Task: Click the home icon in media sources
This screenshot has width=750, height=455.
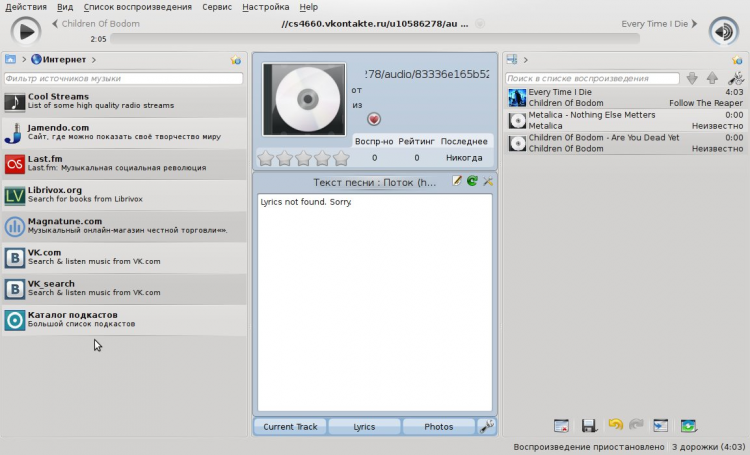Action: point(11,59)
